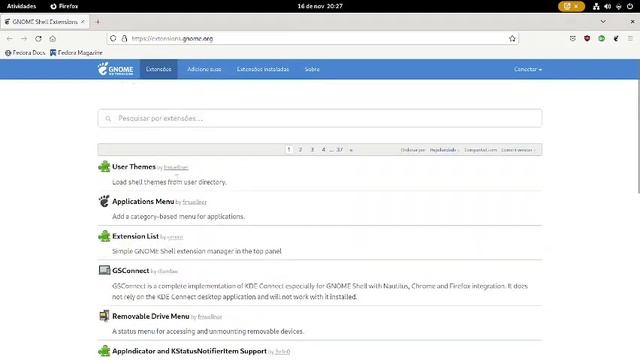This screenshot has height=360, width=640.
Task: Click the orange screen recording indicator
Action: point(571,6)
